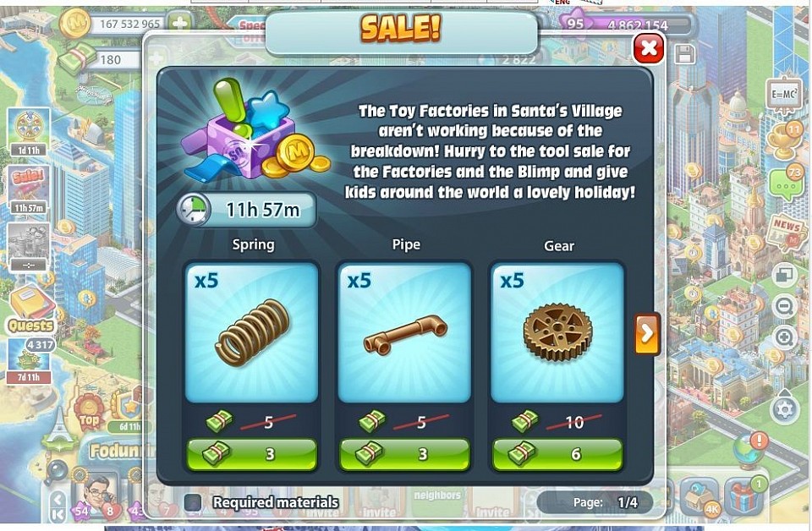Image resolution: width=812 pixels, height=531 pixels.
Task: Tick the Required materials checkbox
Action: pos(193,501)
